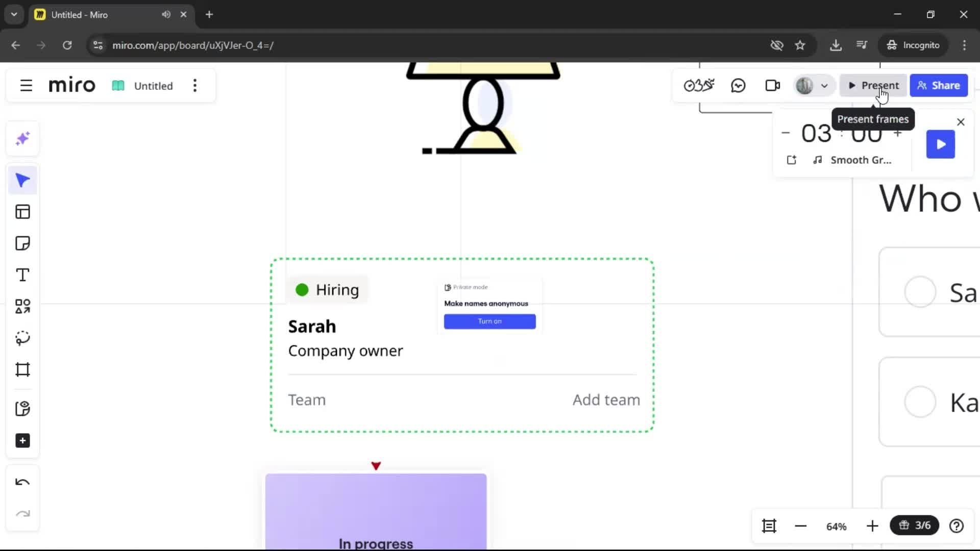Reload the browser page

pyautogui.click(x=67, y=45)
